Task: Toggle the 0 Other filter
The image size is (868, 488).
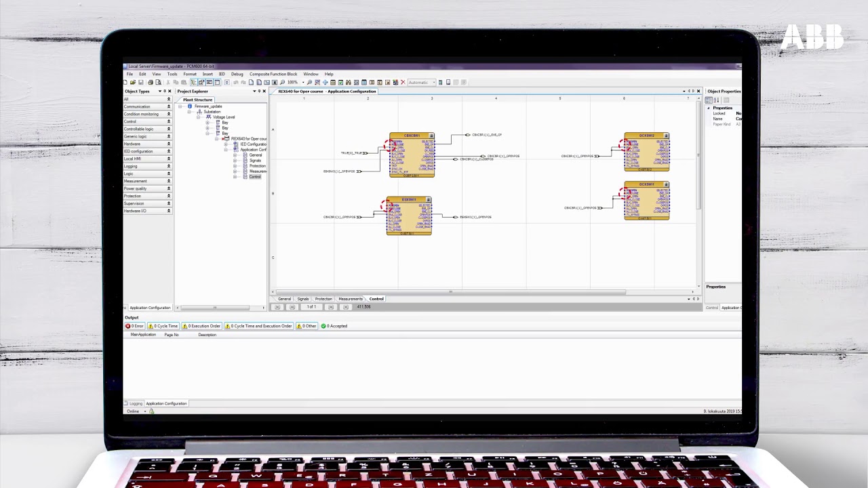Action: pos(307,326)
